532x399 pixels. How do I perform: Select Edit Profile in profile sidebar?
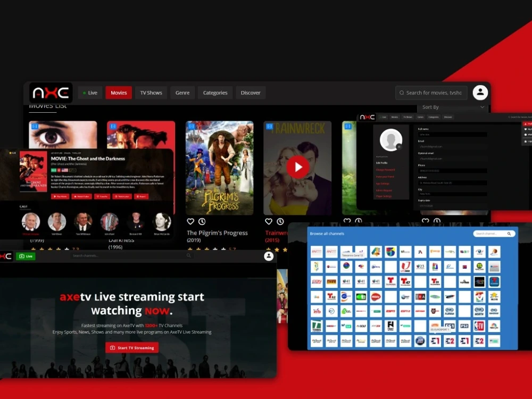(x=381, y=163)
